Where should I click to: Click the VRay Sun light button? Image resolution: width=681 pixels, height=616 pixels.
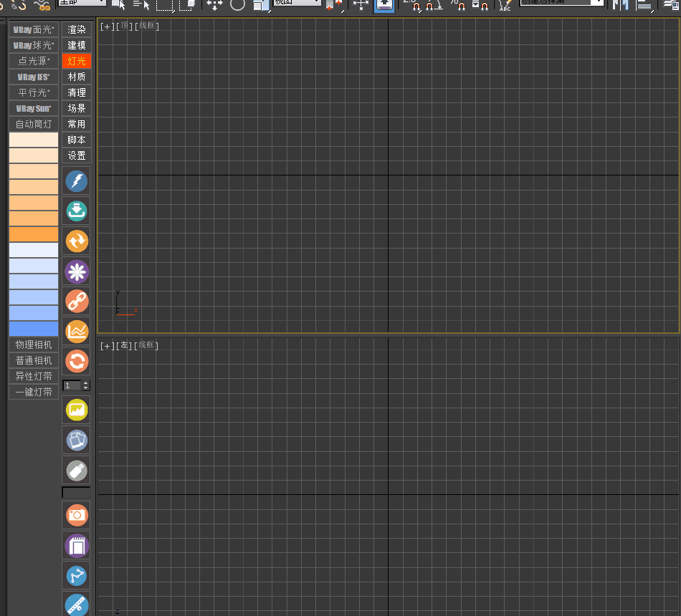[34, 108]
